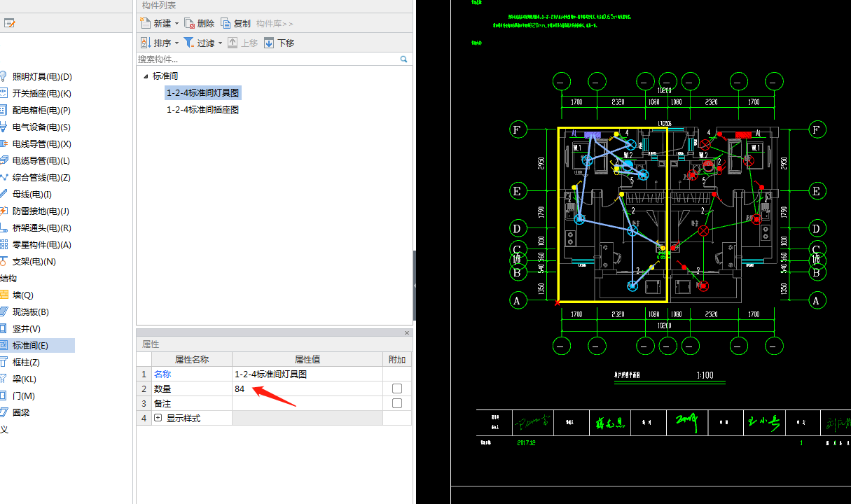
Task: Close the 属性 panel
Action: point(407,332)
